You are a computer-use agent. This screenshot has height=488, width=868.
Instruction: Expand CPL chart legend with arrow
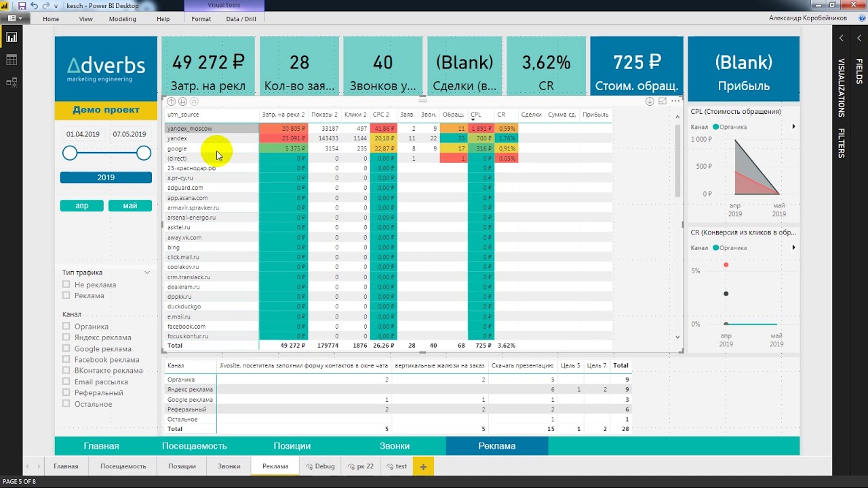click(x=793, y=127)
